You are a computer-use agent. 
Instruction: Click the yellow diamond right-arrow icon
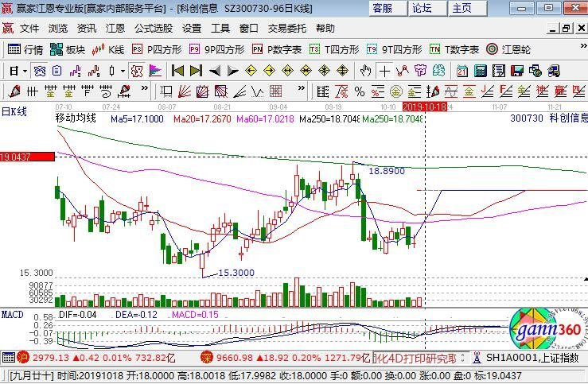pyautogui.click(x=269, y=71)
